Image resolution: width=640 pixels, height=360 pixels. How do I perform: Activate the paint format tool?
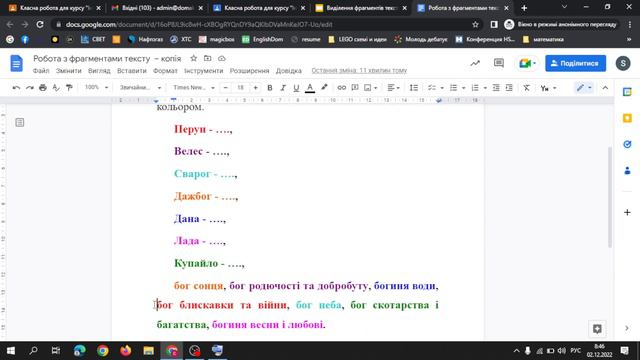point(69,88)
